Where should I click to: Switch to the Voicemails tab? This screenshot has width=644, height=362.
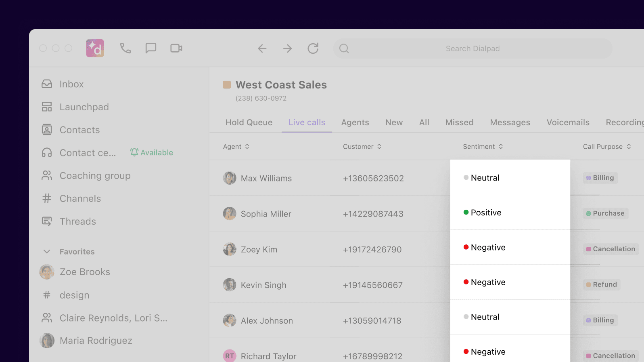pyautogui.click(x=568, y=122)
